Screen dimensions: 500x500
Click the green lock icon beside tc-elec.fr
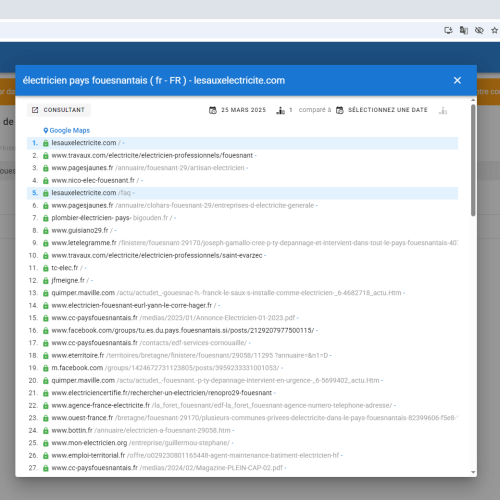(46, 268)
